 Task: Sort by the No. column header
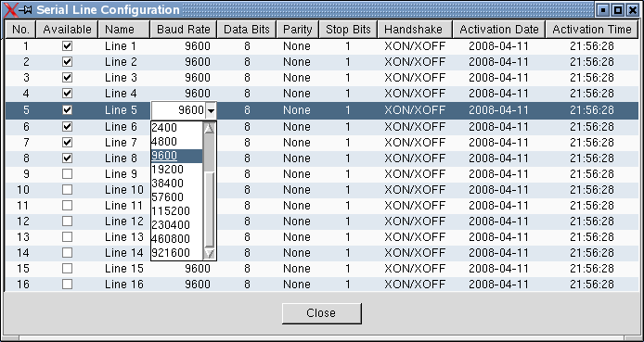click(20, 30)
